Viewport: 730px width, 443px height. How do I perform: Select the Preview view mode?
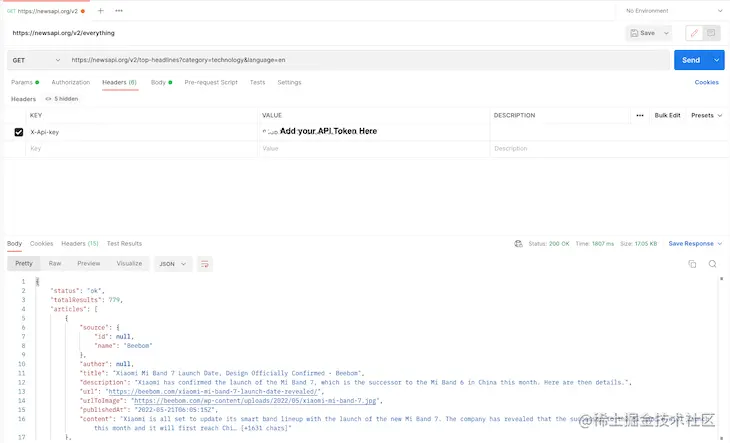click(x=88, y=263)
